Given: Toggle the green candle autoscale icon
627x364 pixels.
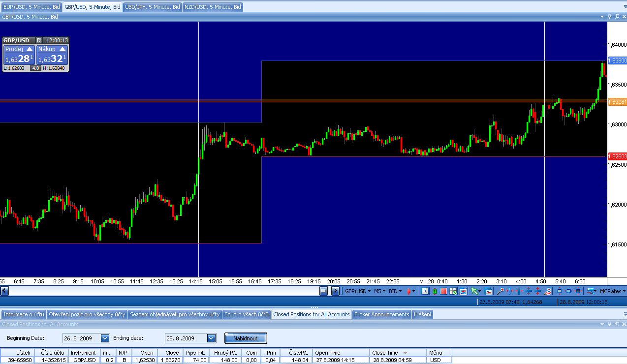Looking at the screenshot, I should tap(435, 291).
